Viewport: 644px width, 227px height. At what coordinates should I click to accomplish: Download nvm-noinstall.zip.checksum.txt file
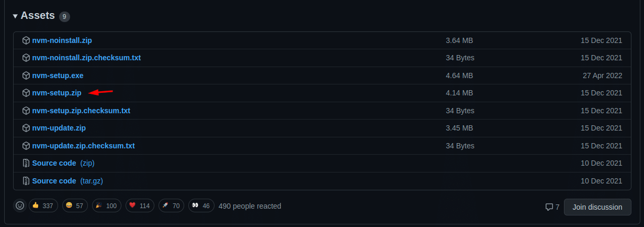86,58
